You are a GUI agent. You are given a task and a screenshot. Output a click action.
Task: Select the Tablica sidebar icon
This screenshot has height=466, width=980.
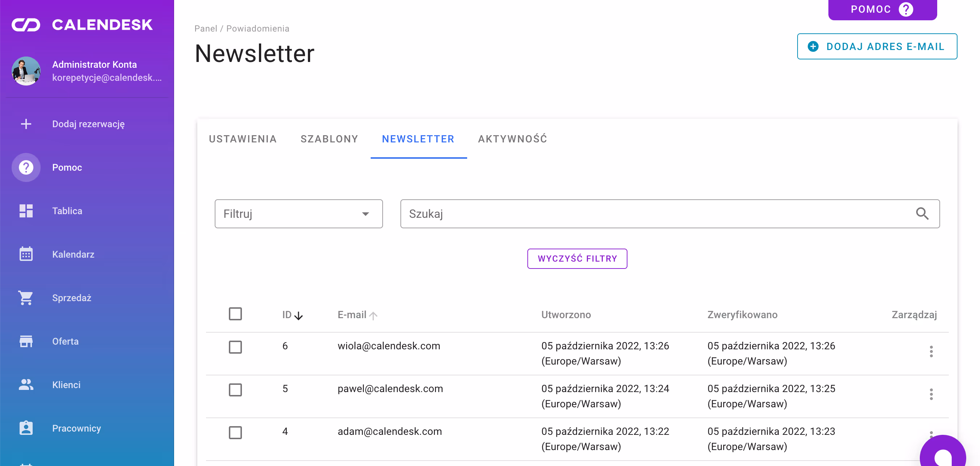click(x=26, y=211)
